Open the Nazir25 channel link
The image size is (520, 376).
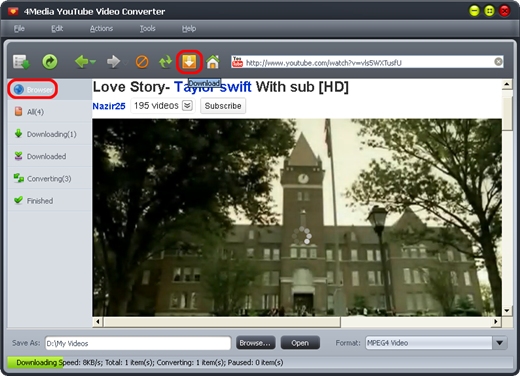click(109, 106)
